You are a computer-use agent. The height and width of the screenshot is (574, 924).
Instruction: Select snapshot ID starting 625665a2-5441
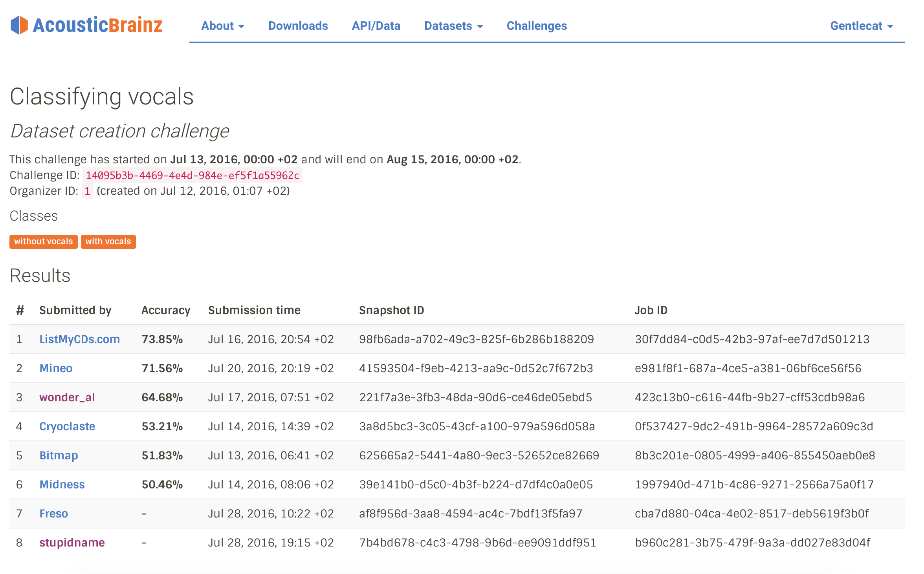[479, 455]
